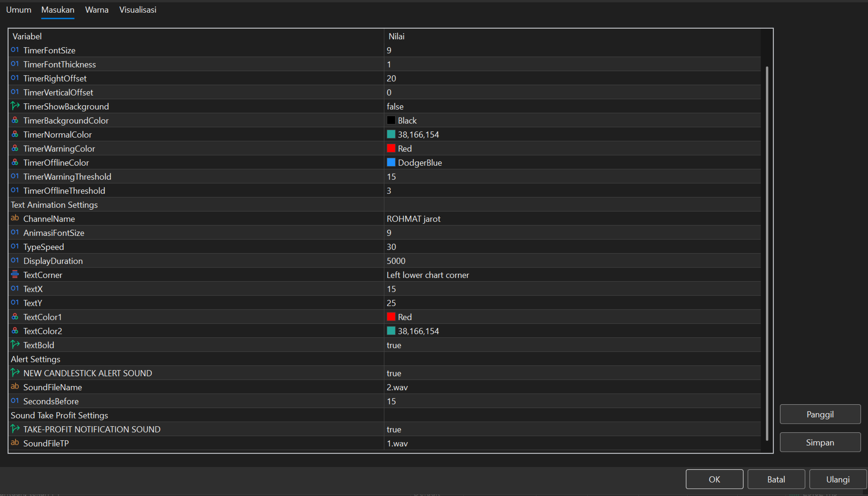Select the Masukan tab
Viewport: 868px width, 496px height.
click(x=58, y=10)
